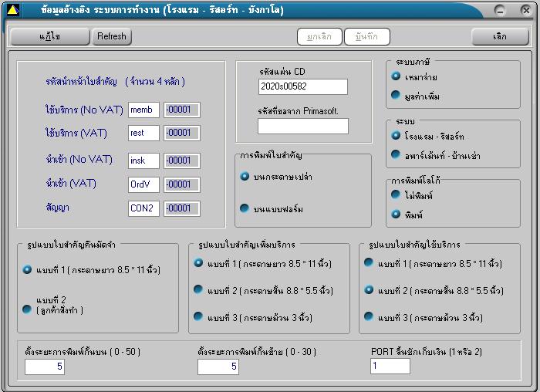The image size is (540, 392).
Task: Choose แบบที่ 2 ลูกค้าสั่งทำ deposit receipt format
Action: tap(28, 309)
